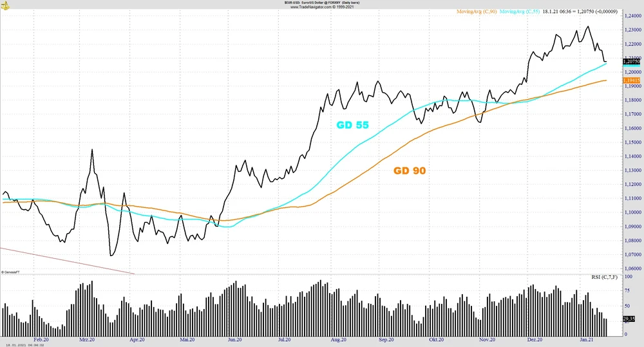Screen dimensions: 644x347
Task: Click the Jan.21 date axis label
Action: (586, 339)
